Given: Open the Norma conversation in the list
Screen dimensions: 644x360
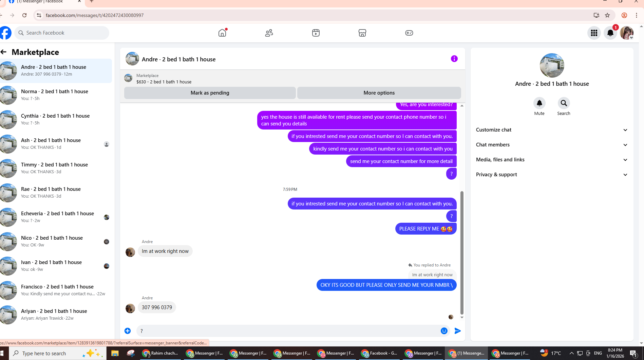Looking at the screenshot, I should (x=56, y=95).
